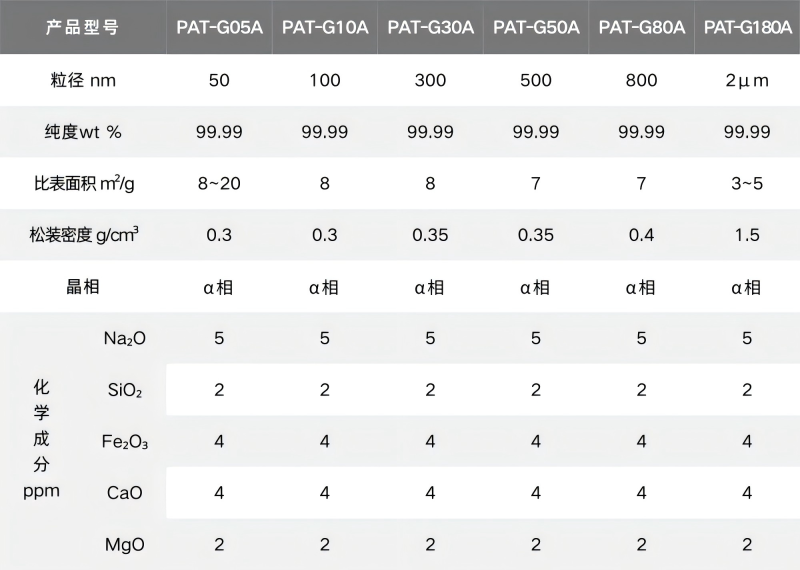The image size is (800, 570).
Task: Click the 松装密度 g/cm³ row label
Action: pyautogui.click(x=84, y=236)
